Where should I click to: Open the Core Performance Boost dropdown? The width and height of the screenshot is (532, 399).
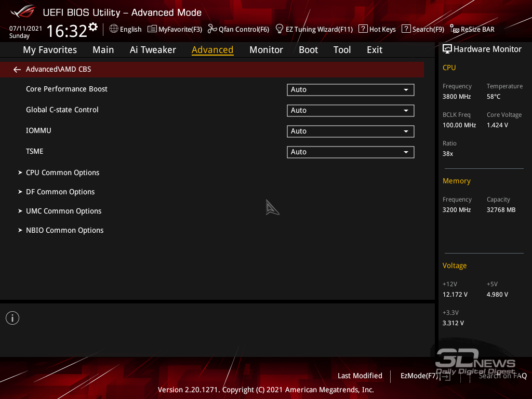click(x=351, y=89)
